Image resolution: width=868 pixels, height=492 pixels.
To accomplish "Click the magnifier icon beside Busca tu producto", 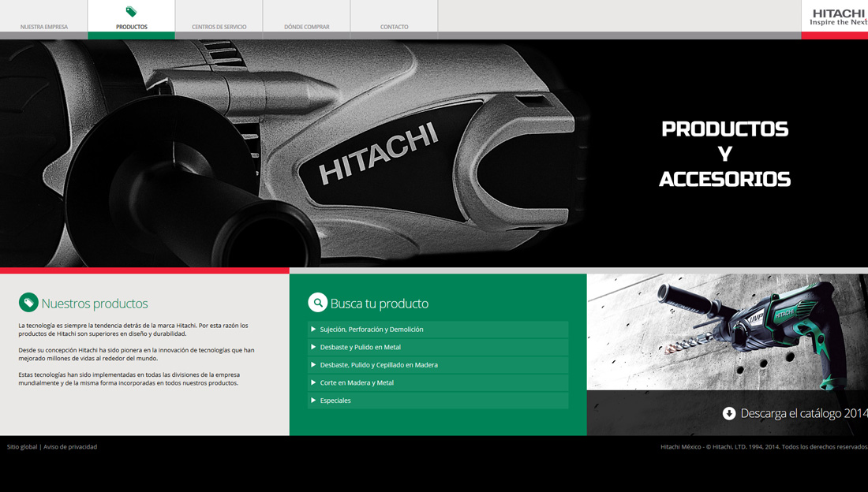I will coord(318,303).
